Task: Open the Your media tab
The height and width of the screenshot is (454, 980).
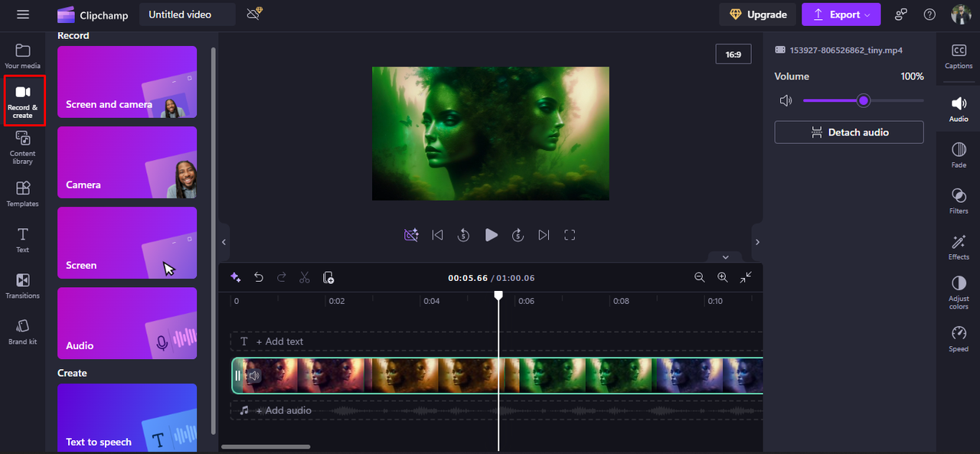Action: [x=23, y=56]
